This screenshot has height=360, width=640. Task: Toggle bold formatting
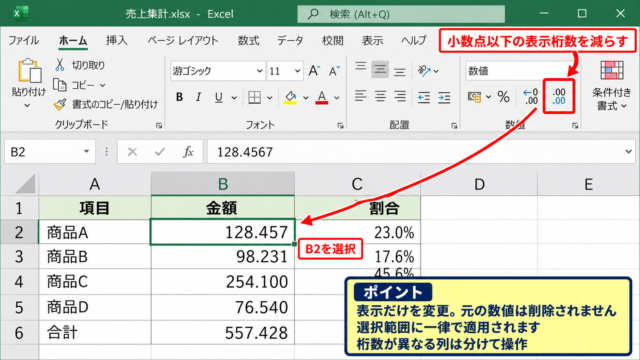[x=179, y=97]
